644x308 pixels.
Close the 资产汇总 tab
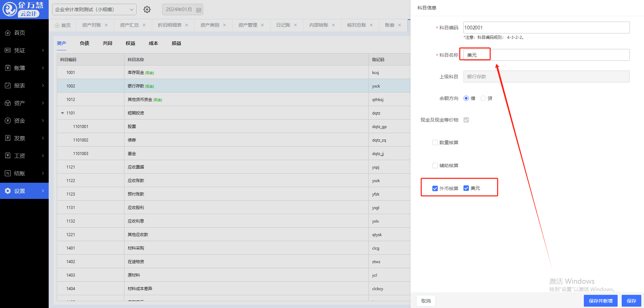144,25
